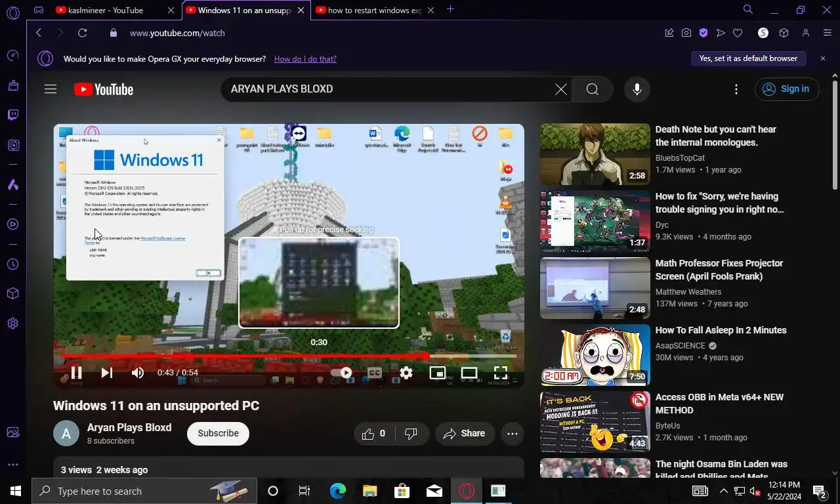Click the YouTube search magnifier button

point(593,89)
